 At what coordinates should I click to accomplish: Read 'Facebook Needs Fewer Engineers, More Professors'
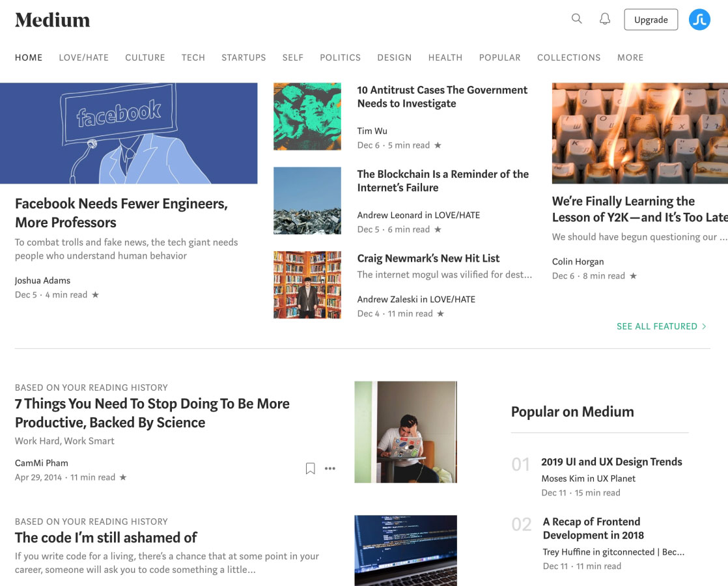pos(122,213)
